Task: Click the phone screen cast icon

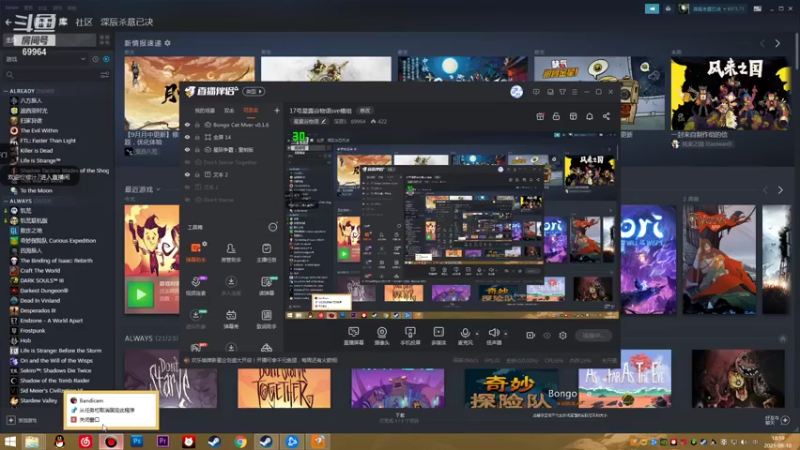Action: (410, 333)
